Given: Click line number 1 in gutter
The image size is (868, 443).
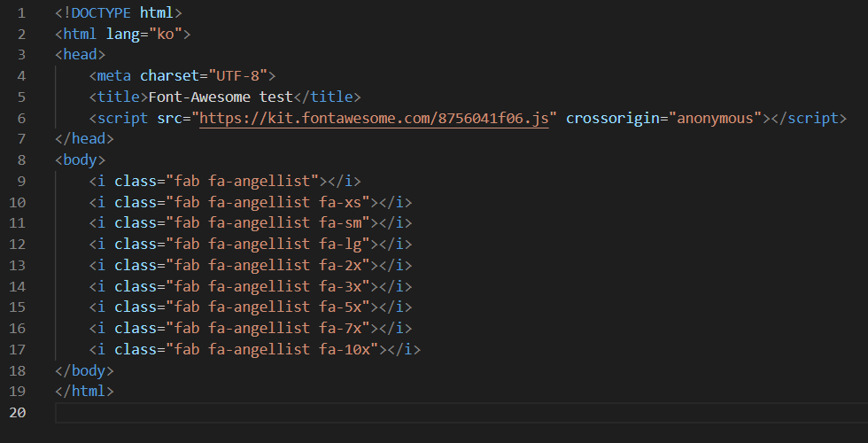Looking at the screenshot, I should [21, 12].
